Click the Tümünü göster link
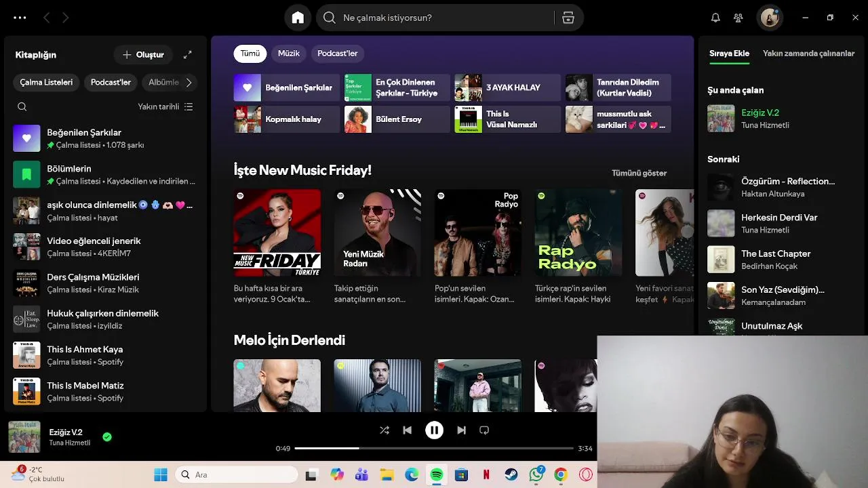868x488 pixels. point(639,173)
